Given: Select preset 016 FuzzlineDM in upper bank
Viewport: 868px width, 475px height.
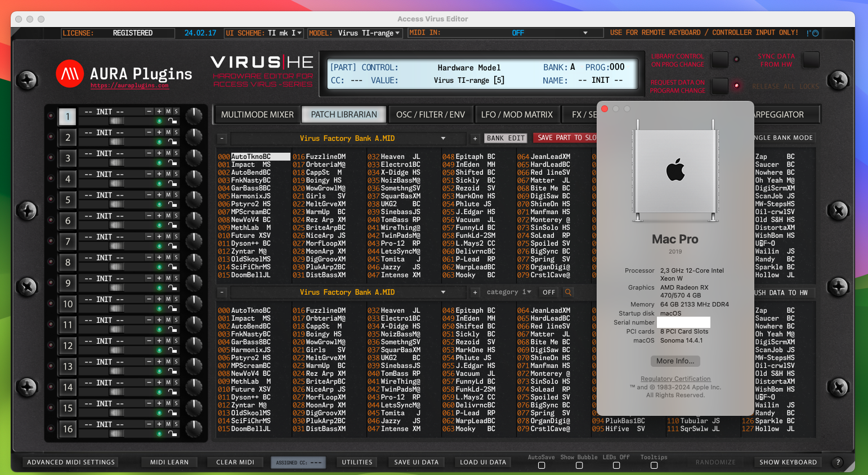Looking at the screenshot, I should point(319,157).
